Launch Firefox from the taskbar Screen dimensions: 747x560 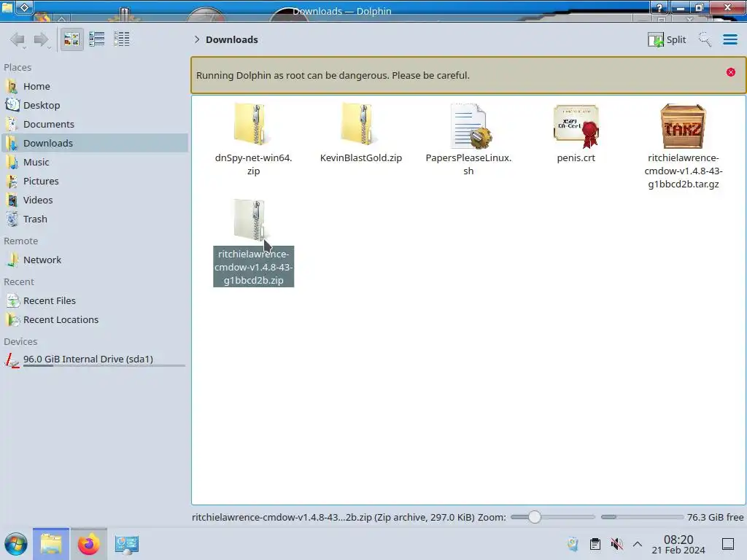[88, 544]
